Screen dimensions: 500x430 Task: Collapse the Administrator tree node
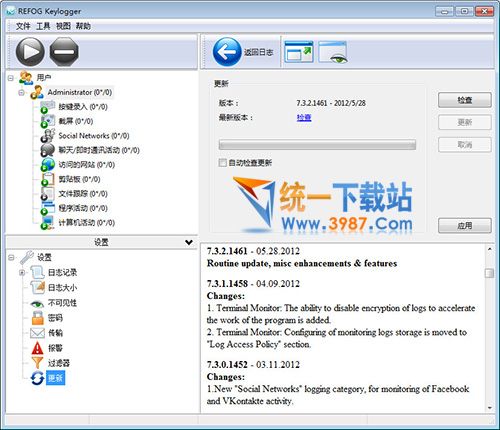(x=21, y=92)
